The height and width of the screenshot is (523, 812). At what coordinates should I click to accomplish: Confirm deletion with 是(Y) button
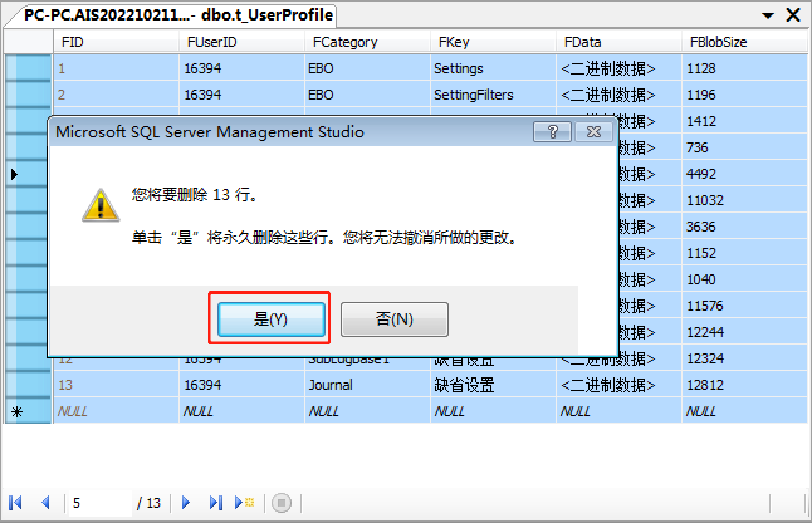(271, 319)
